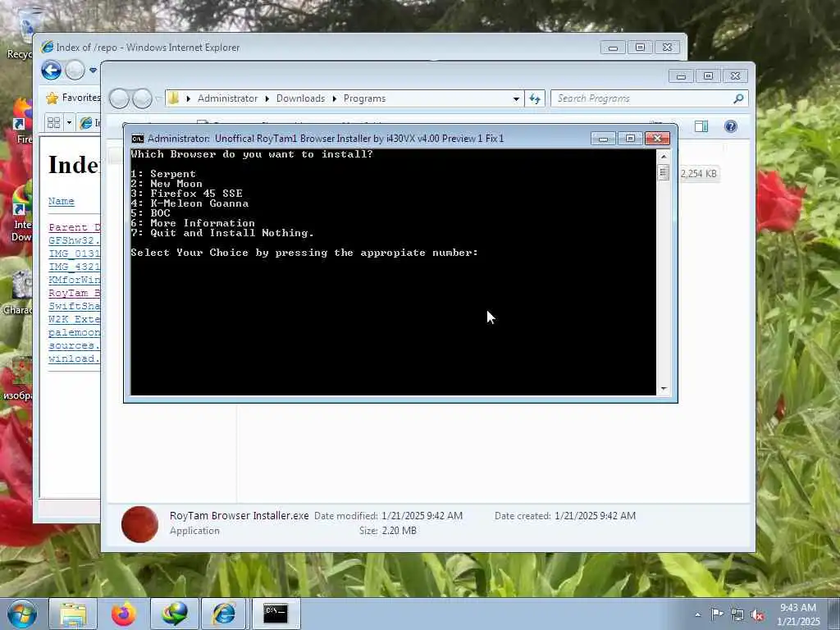Open the Quick Tabs dropdown arrow in IE
The height and width of the screenshot is (630, 840).
[x=69, y=123]
